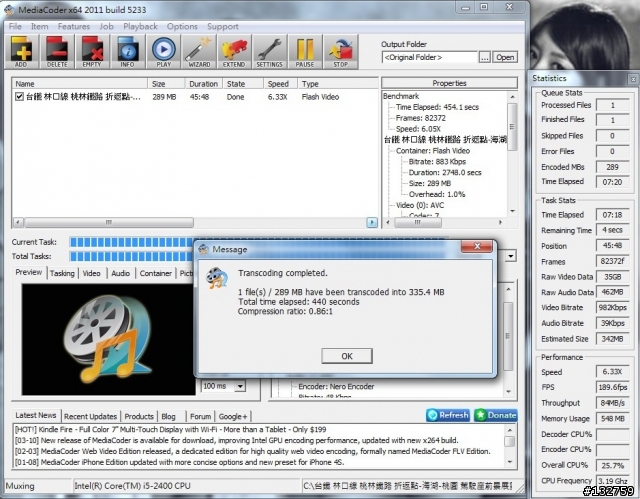Click the Donate button
The height and width of the screenshot is (499, 640).
(x=496, y=415)
